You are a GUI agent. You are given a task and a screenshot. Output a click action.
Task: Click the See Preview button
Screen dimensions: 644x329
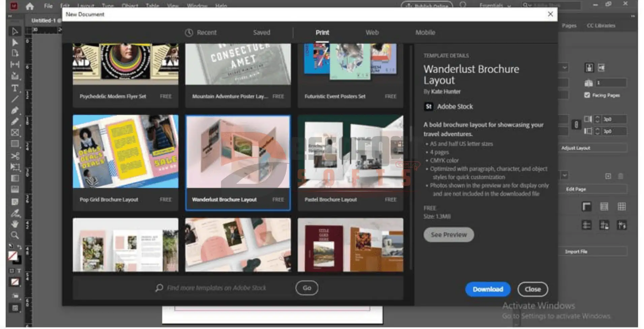(x=449, y=235)
